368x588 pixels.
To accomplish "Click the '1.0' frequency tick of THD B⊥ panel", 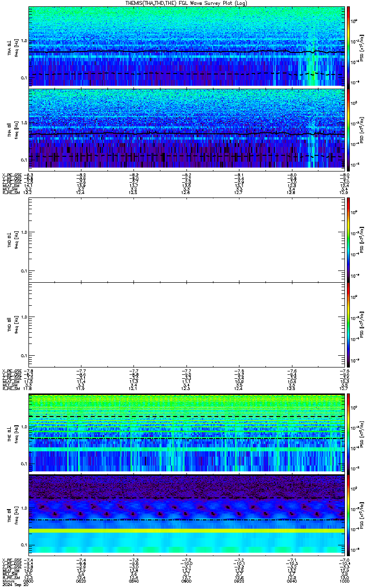I will (x=24, y=232).
